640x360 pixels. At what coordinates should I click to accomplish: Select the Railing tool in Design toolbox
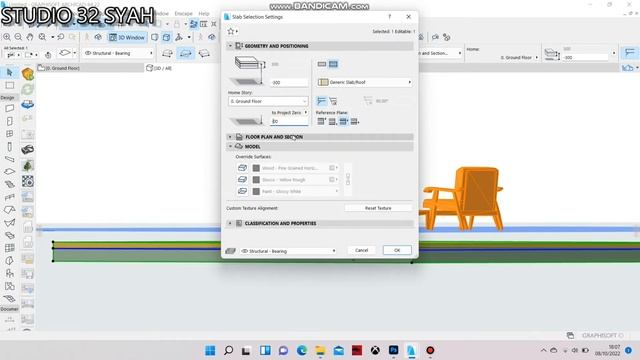9,197
